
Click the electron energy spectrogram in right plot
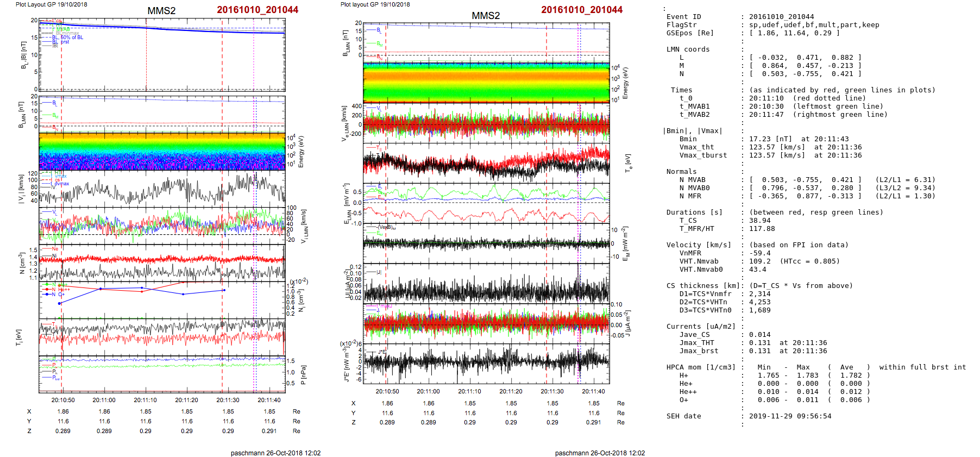[x=486, y=83]
